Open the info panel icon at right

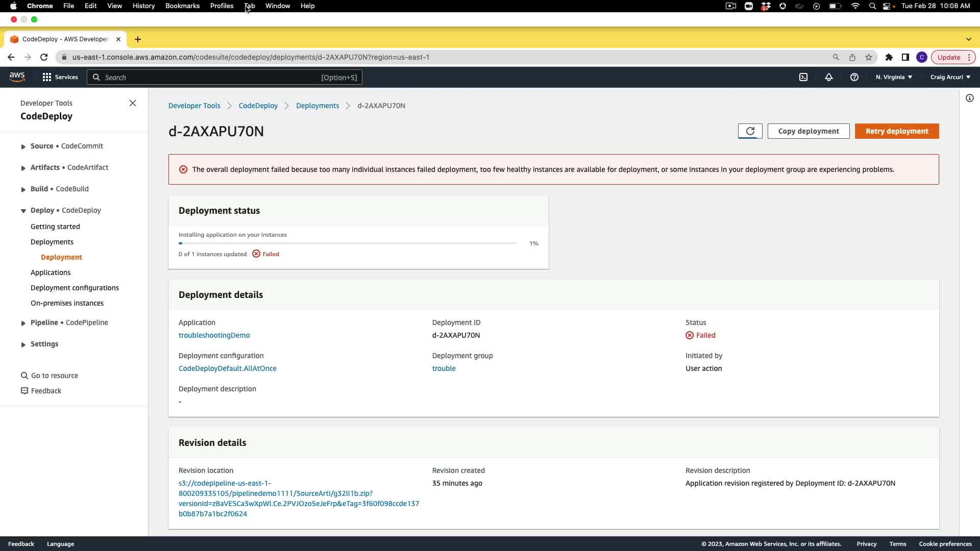(x=969, y=98)
